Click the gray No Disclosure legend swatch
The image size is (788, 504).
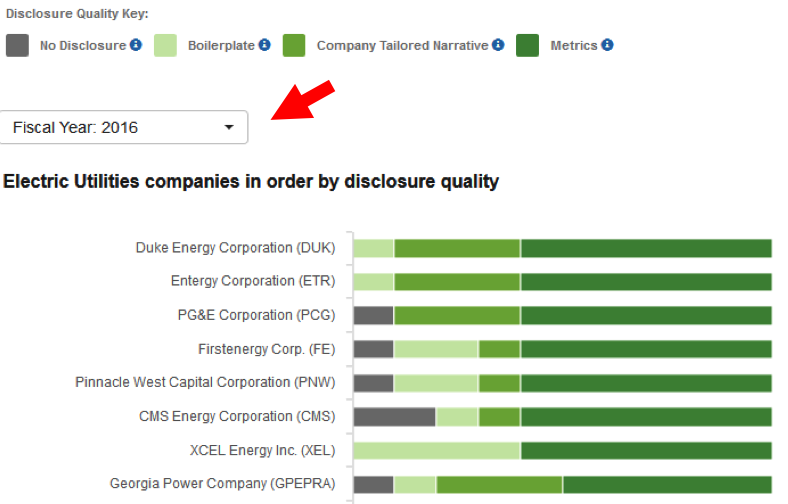pos(17,45)
